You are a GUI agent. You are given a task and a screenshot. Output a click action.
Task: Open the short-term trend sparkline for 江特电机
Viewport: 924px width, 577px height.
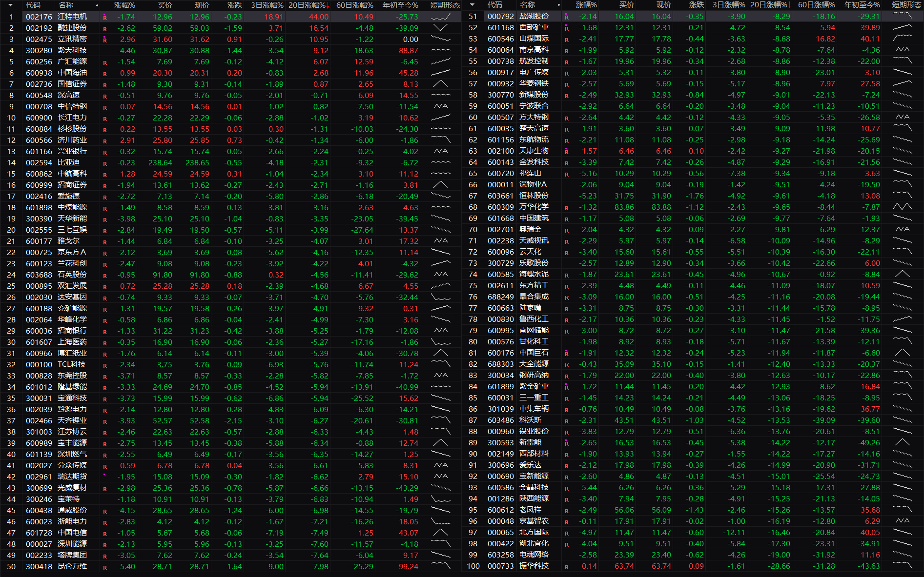[x=441, y=17]
